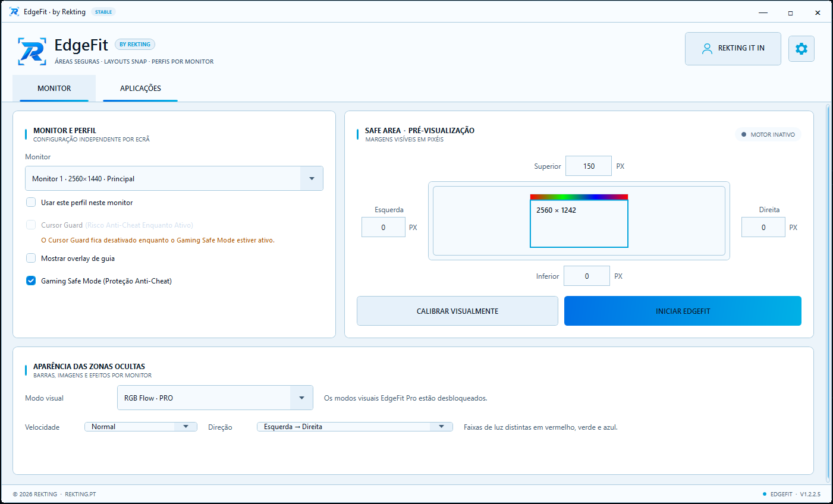Screen dimensions: 833x504
Task: Click the REKTING.PT footer link
Action: coord(80,494)
